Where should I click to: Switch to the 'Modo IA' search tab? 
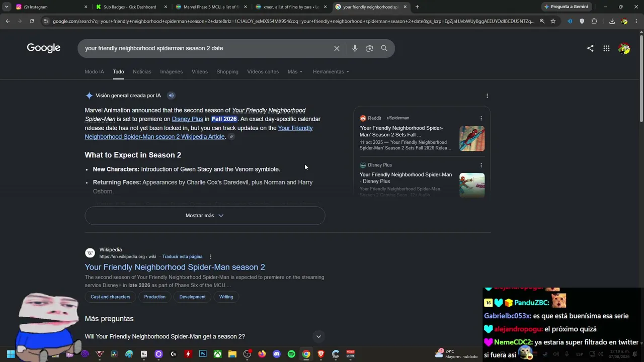[94, 72]
